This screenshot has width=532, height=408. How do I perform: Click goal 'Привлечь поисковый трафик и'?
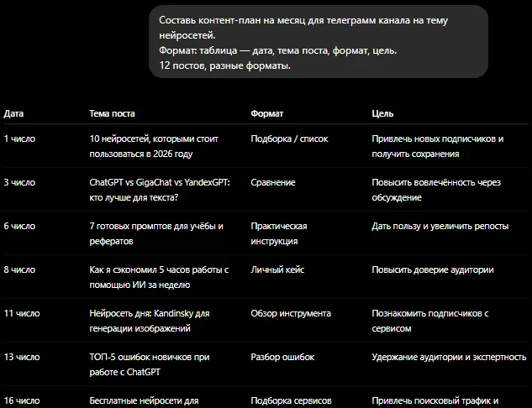(x=435, y=401)
